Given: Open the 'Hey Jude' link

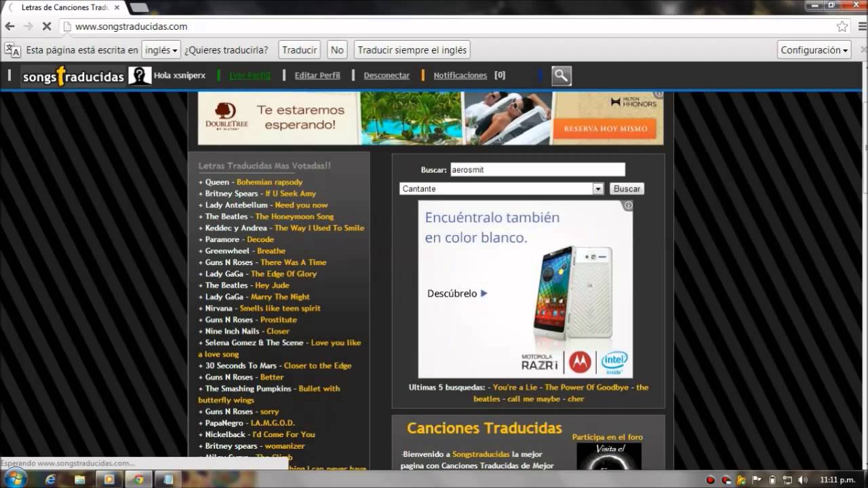Looking at the screenshot, I should pos(272,285).
